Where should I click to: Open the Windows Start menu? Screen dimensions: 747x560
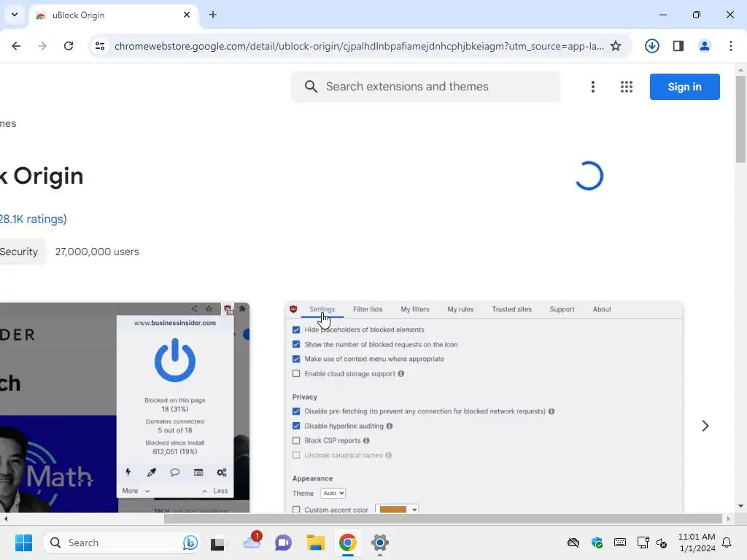coord(23,542)
